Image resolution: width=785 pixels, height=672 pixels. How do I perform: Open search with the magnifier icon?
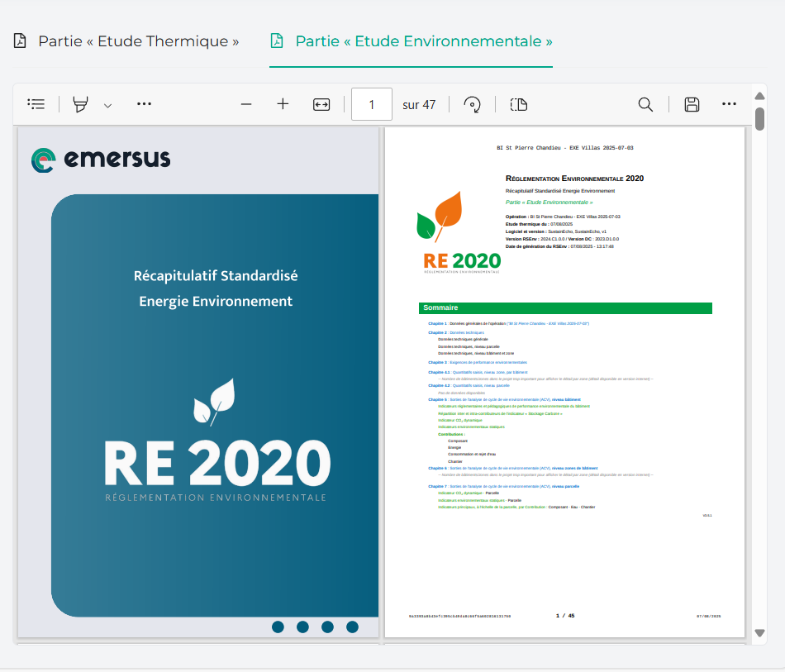coord(645,104)
